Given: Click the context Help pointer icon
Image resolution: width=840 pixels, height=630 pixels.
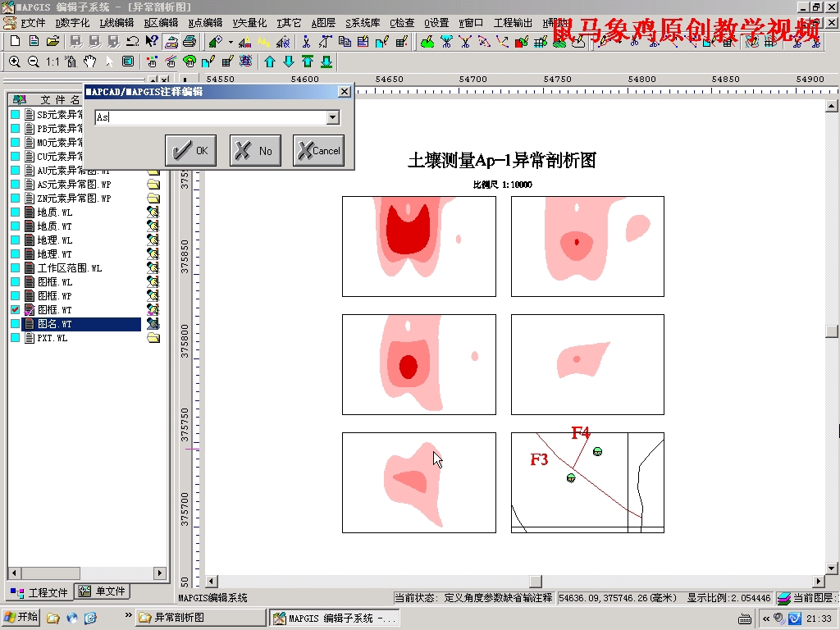Looking at the screenshot, I should click(x=152, y=41).
